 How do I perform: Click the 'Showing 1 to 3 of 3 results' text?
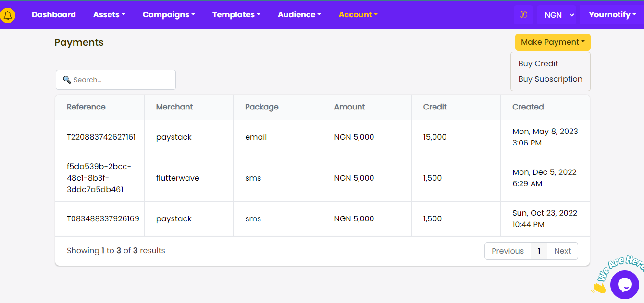[x=116, y=251]
